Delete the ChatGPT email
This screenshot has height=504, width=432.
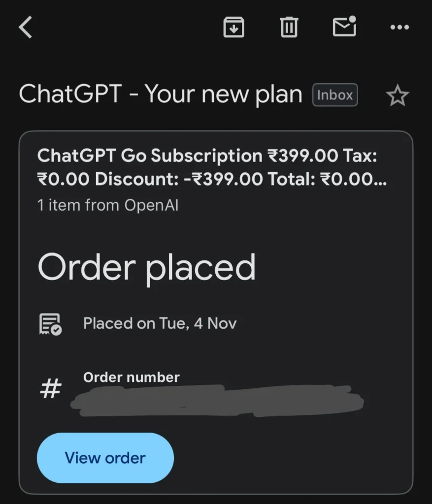point(289,27)
